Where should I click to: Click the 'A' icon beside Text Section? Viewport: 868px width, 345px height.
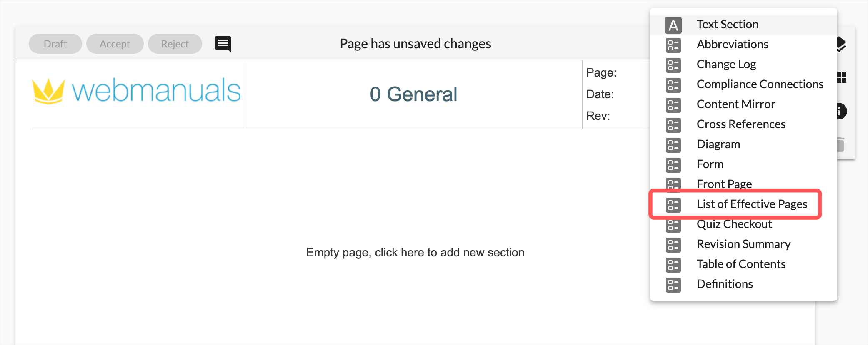point(673,25)
